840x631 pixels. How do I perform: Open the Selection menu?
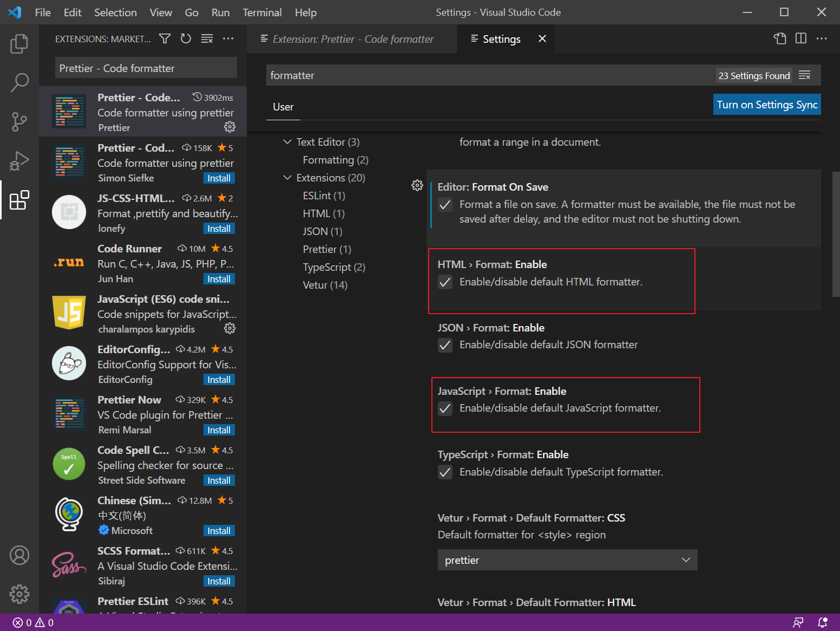pyautogui.click(x=115, y=12)
